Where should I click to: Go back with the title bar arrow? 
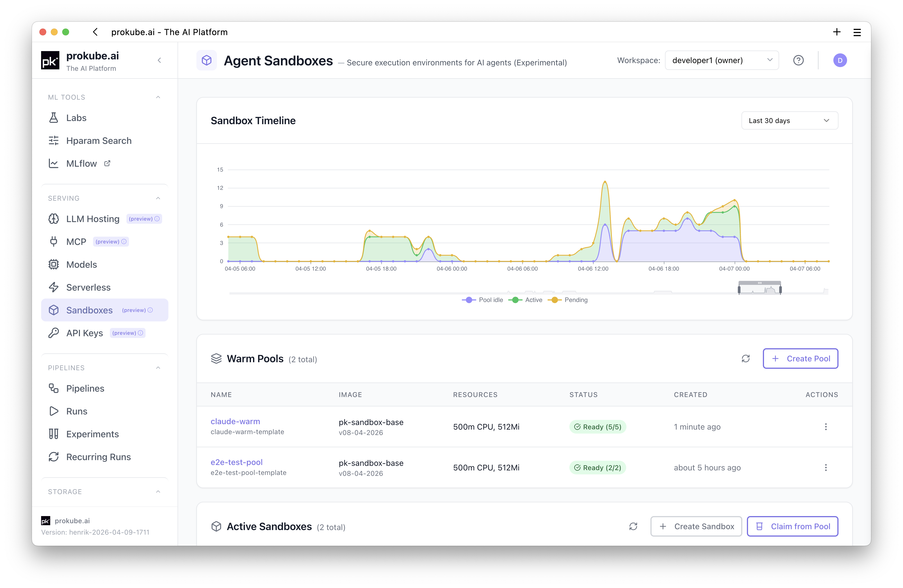95,32
